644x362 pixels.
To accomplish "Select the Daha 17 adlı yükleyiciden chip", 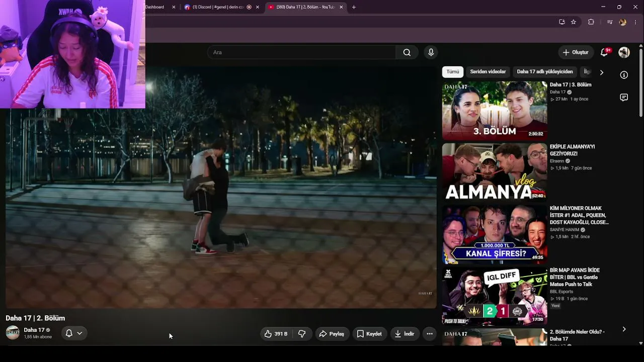I will coord(545,72).
